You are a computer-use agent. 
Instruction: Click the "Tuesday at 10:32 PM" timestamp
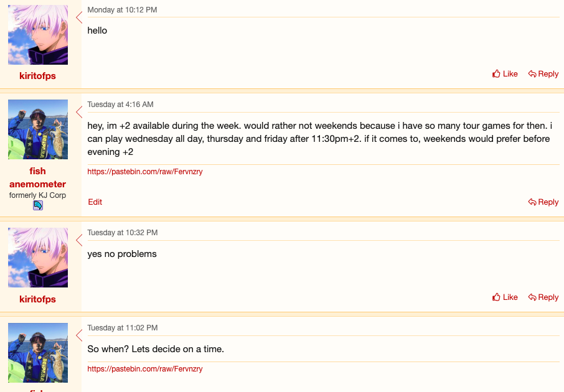point(123,232)
